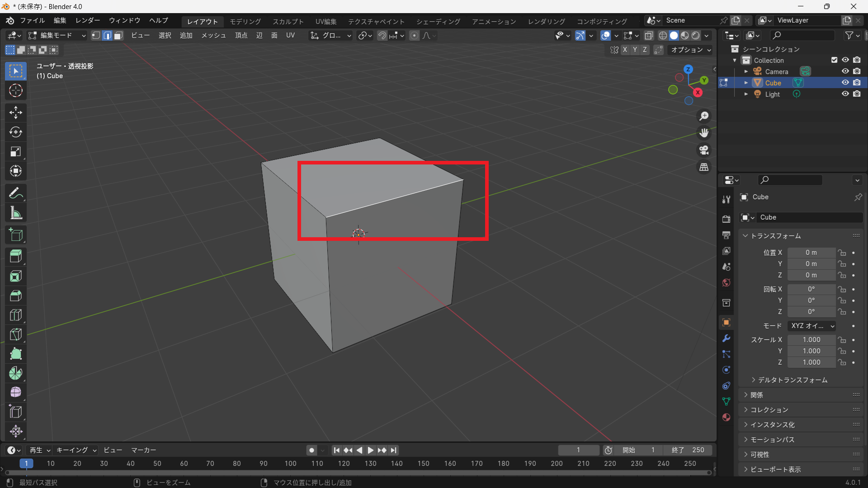Select the Loop Cut tool

(16, 315)
